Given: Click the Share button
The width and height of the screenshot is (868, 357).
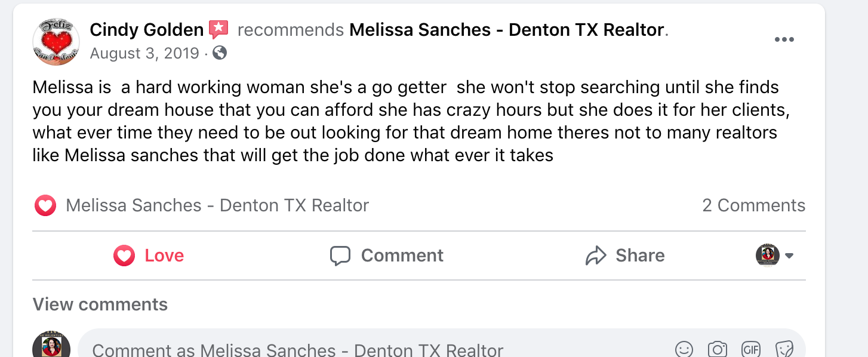Looking at the screenshot, I should [624, 256].
